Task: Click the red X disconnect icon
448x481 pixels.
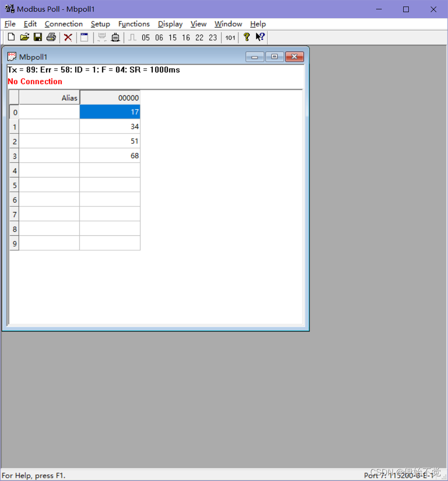Action: (x=68, y=37)
